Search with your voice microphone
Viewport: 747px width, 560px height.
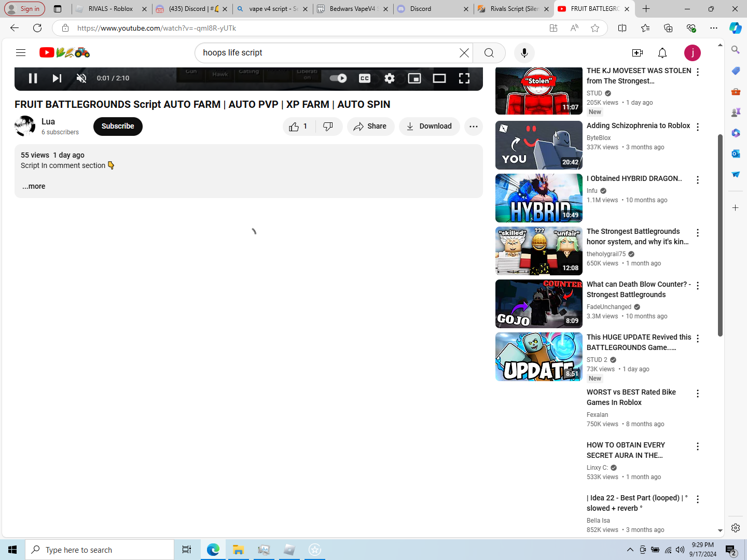(x=524, y=53)
